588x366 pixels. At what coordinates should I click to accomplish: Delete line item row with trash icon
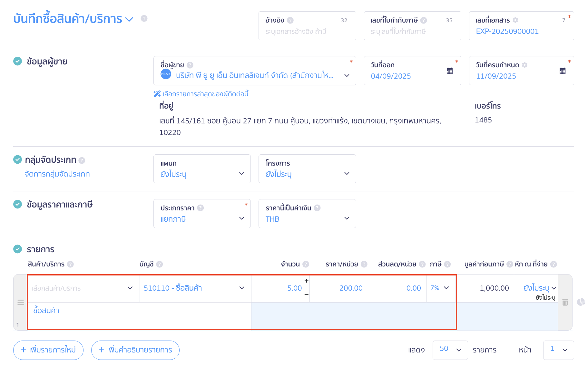click(x=565, y=302)
